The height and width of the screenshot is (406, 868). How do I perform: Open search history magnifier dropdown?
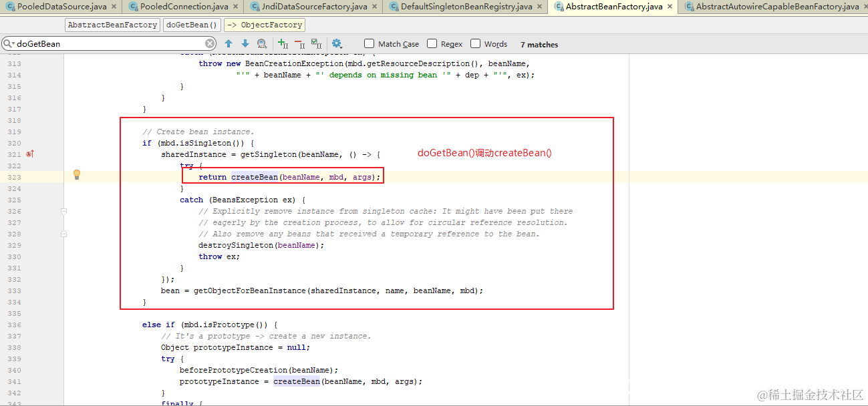pos(9,44)
